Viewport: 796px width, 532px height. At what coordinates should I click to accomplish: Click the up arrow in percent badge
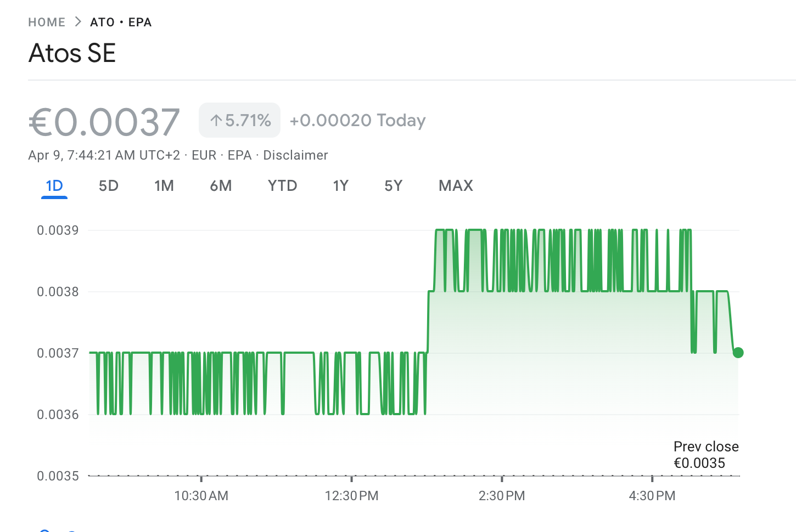(216, 121)
